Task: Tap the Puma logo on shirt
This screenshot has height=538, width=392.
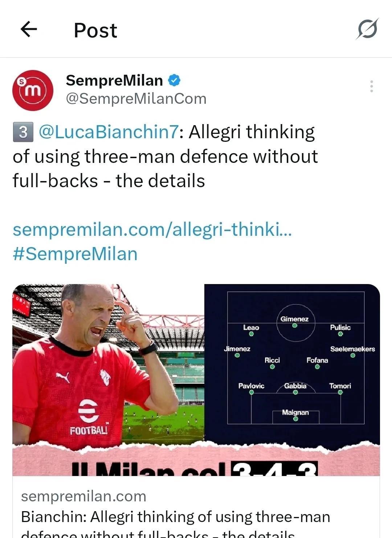Action: click(63, 377)
